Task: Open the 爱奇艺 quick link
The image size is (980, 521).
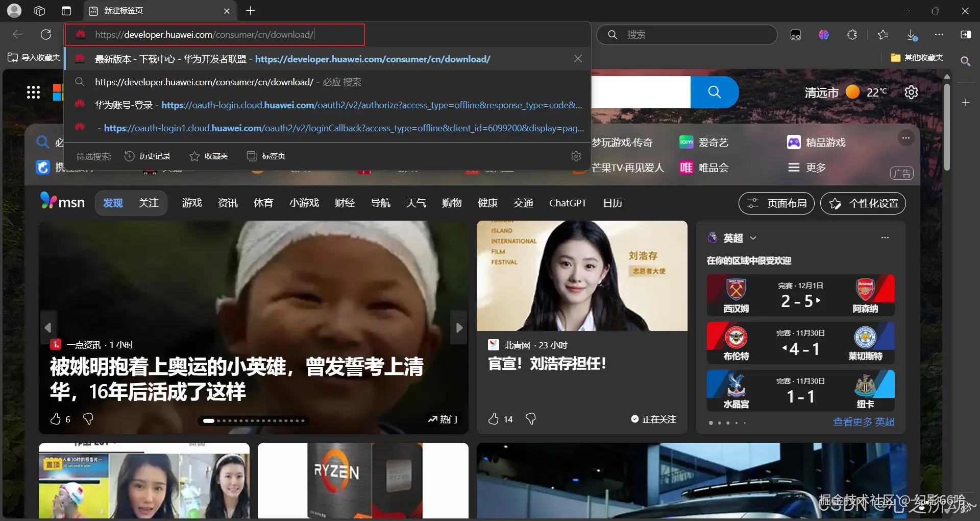Action: pyautogui.click(x=704, y=143)
